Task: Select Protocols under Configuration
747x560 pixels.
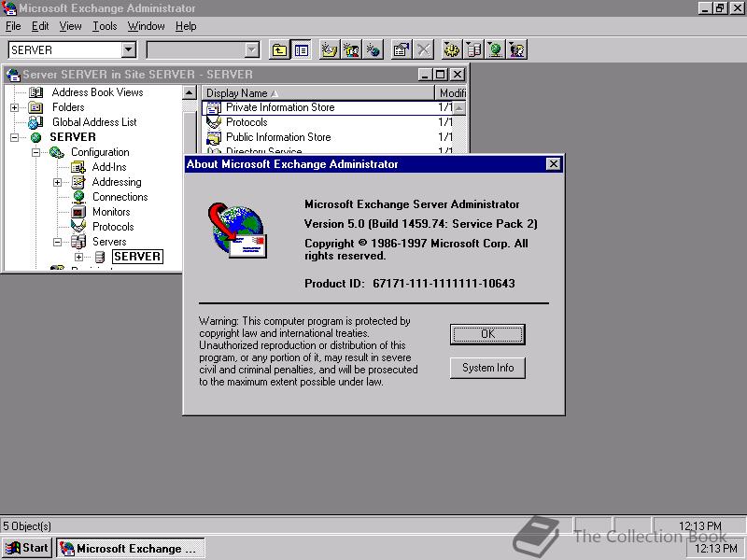Action: pos(114,227)
